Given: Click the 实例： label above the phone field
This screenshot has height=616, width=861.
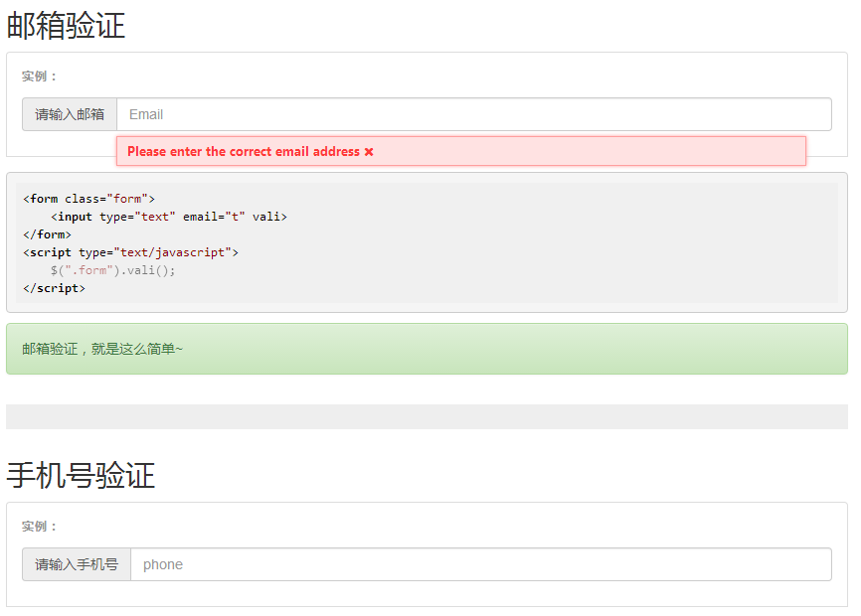Looking at the screenshot, I should (x=40, y=527).
